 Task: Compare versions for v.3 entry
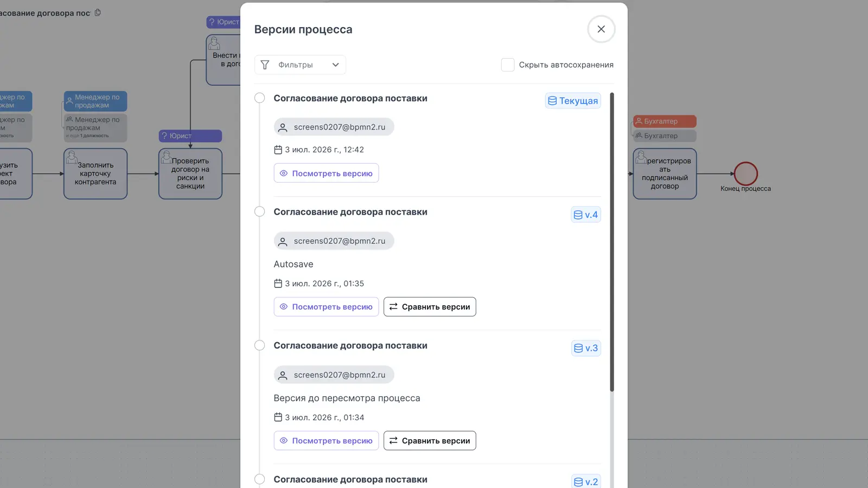430,440
